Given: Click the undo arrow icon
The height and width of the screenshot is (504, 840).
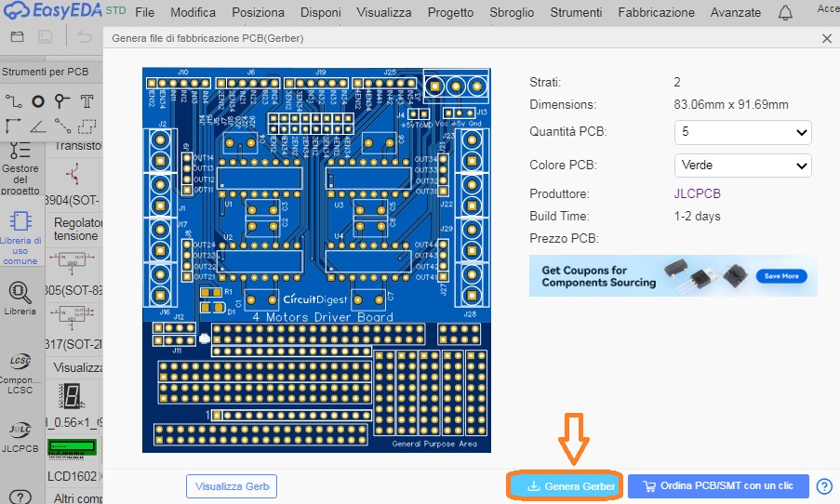Looking at the screenshot, I should click(x=85, y=37).
